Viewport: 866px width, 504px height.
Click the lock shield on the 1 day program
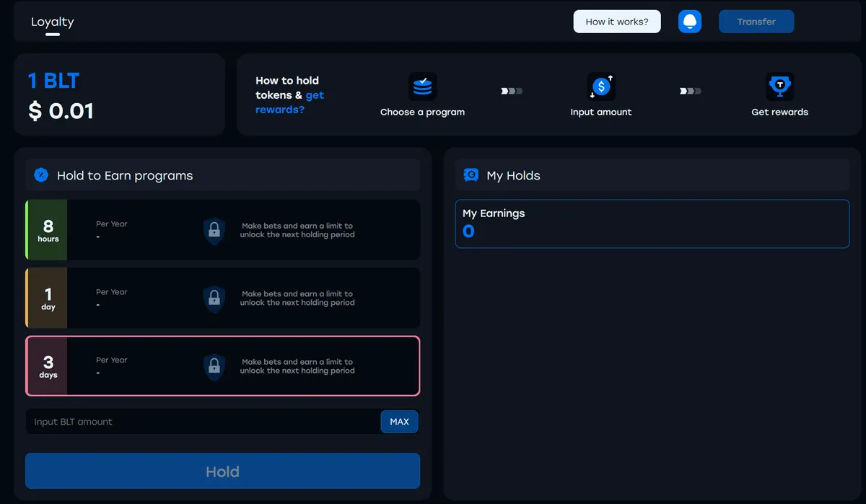pos(214,299)
